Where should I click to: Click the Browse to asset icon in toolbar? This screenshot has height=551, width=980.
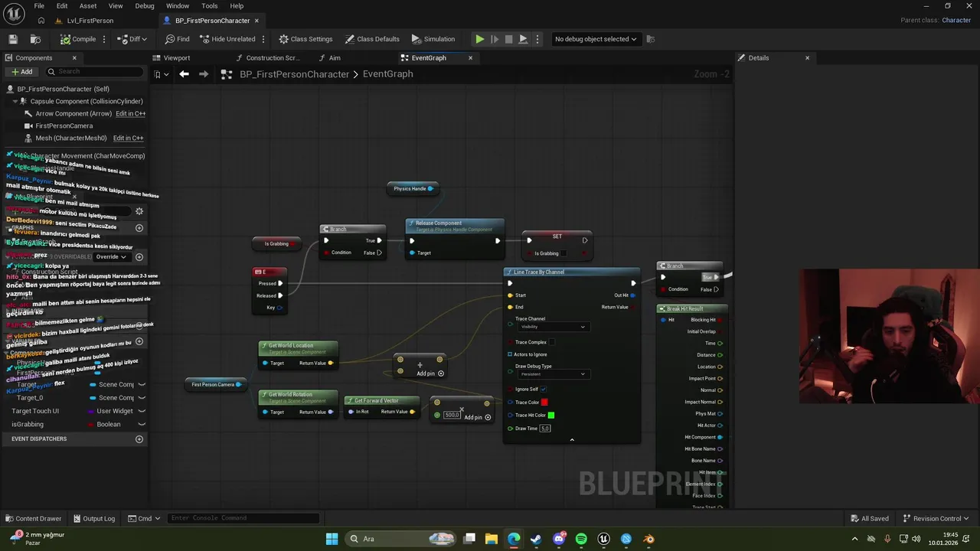coord(35,39)
